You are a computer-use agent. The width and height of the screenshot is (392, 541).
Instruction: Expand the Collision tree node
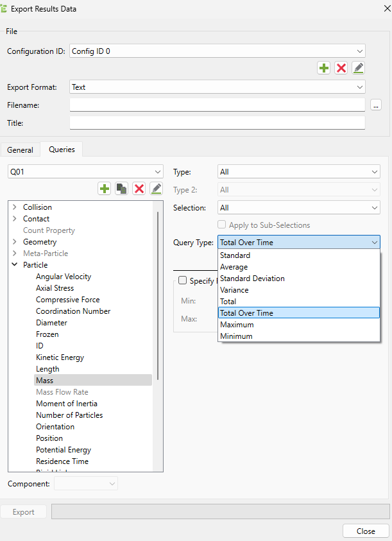[x=15, y=207]
